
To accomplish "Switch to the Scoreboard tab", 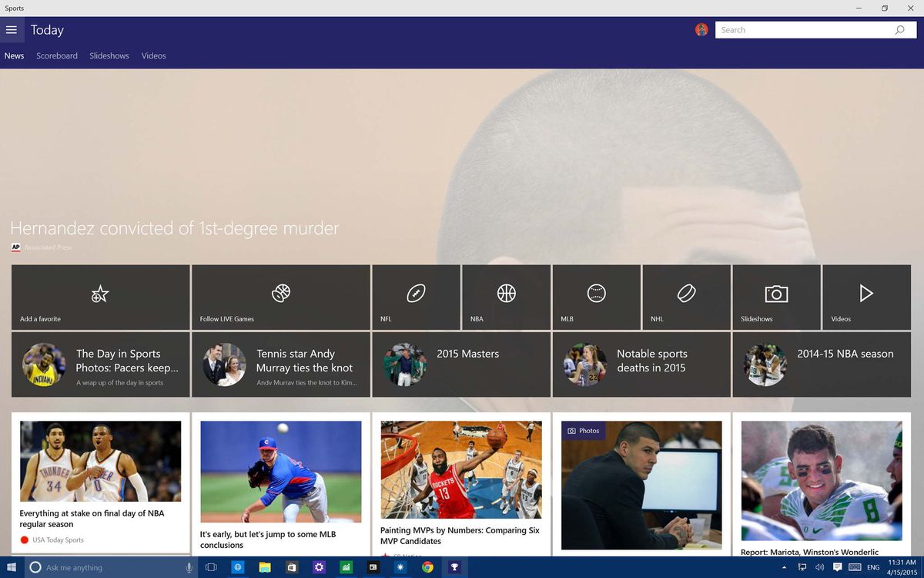I will tap(56, 55).
